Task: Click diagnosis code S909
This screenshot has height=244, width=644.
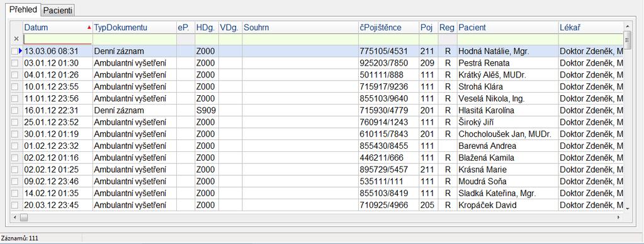Action: [x=206, y=111]
